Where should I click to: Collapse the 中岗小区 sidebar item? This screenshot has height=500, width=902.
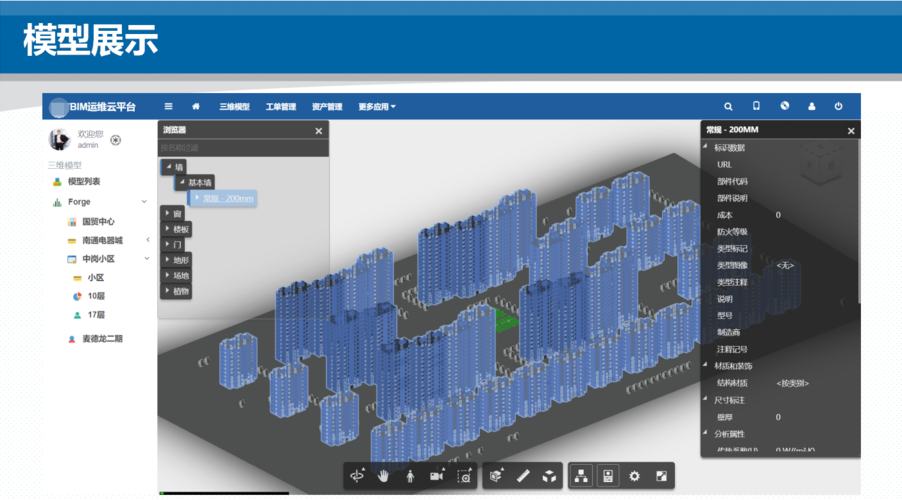(x=147, y=259)
